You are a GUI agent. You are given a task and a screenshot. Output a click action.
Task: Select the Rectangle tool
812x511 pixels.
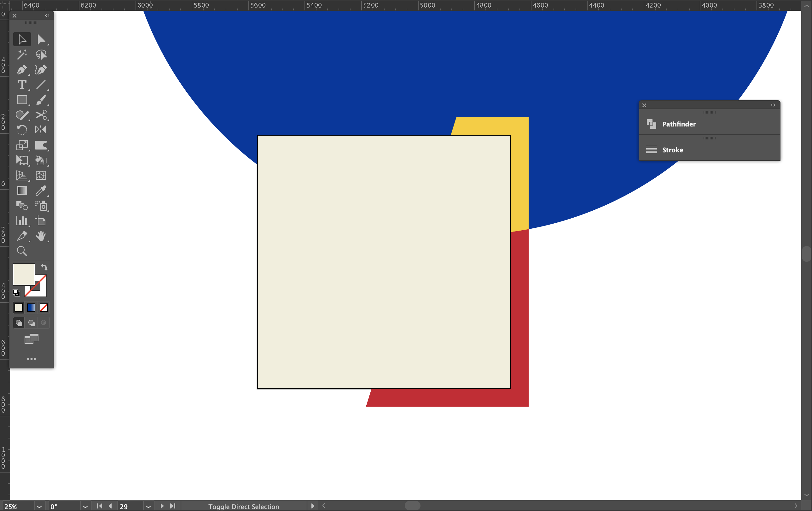[x=22, y=100]
